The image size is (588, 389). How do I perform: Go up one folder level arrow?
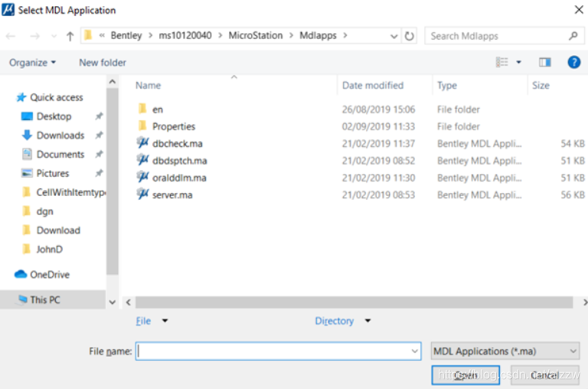coord(70,36)
